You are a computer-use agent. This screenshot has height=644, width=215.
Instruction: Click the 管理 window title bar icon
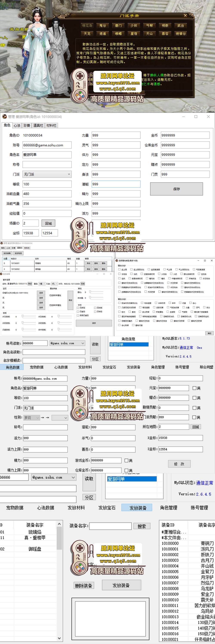point(5,117)
